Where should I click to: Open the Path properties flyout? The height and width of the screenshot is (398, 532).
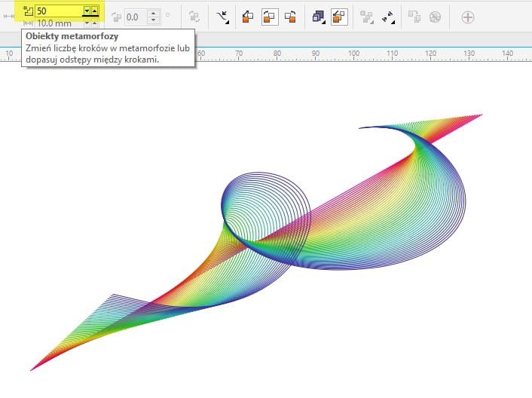(222, 16)
